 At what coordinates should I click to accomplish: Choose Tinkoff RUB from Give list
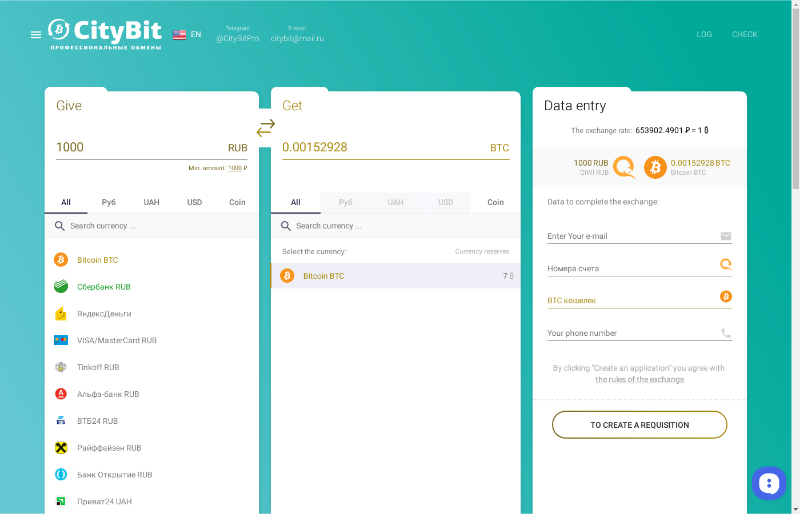98,367
